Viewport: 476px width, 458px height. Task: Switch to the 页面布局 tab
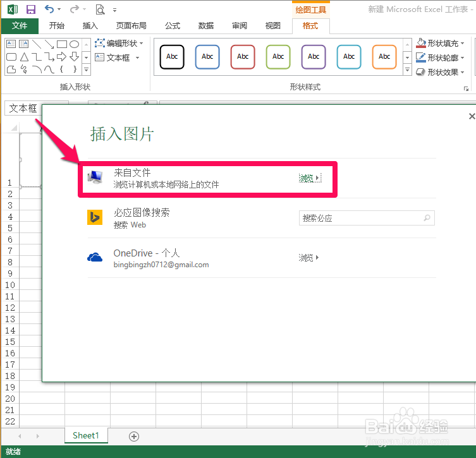(x=131, y=26)
